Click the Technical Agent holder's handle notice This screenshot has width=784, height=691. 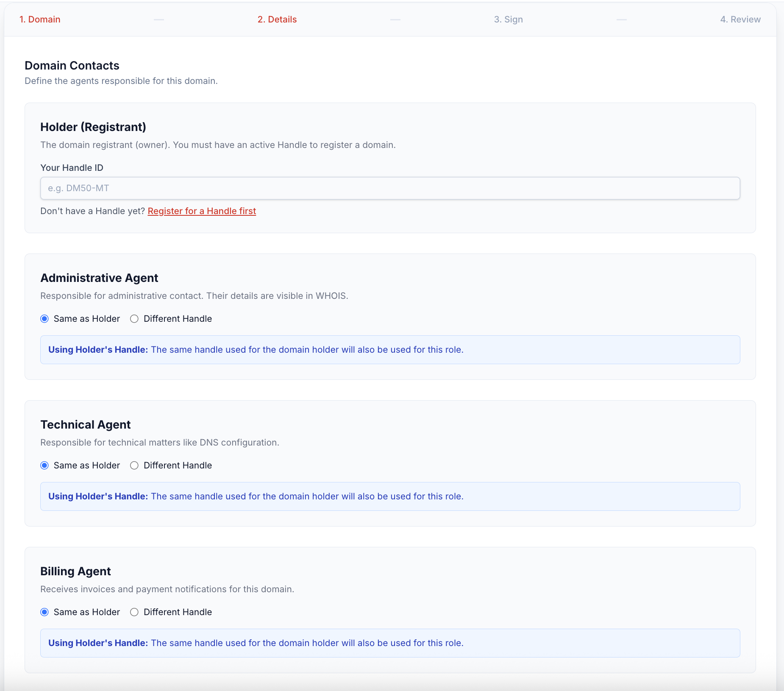pyautogui.click(x=390, y=496)
